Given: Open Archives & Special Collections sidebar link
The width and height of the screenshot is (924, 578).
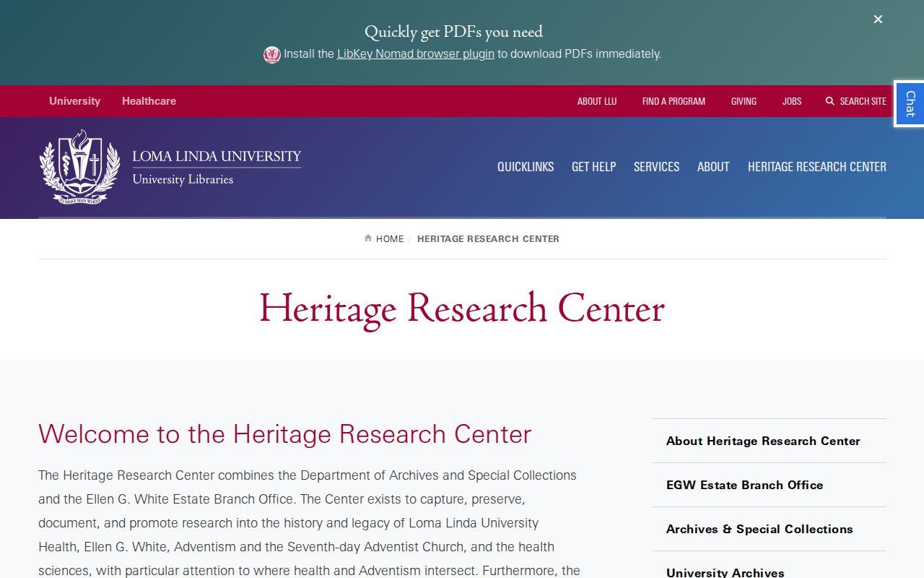Looking at the screenshot, I should [x=769, y=529].
